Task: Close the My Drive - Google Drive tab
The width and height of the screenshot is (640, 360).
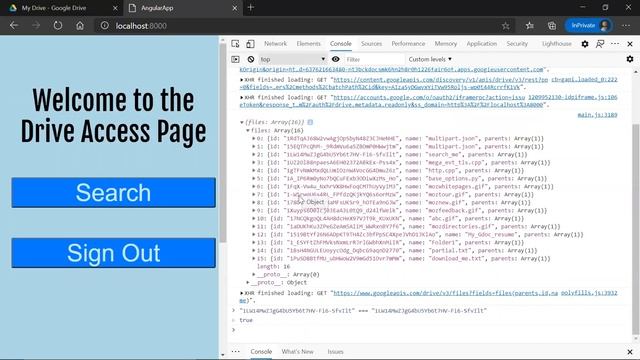Action: coord(115,8)
